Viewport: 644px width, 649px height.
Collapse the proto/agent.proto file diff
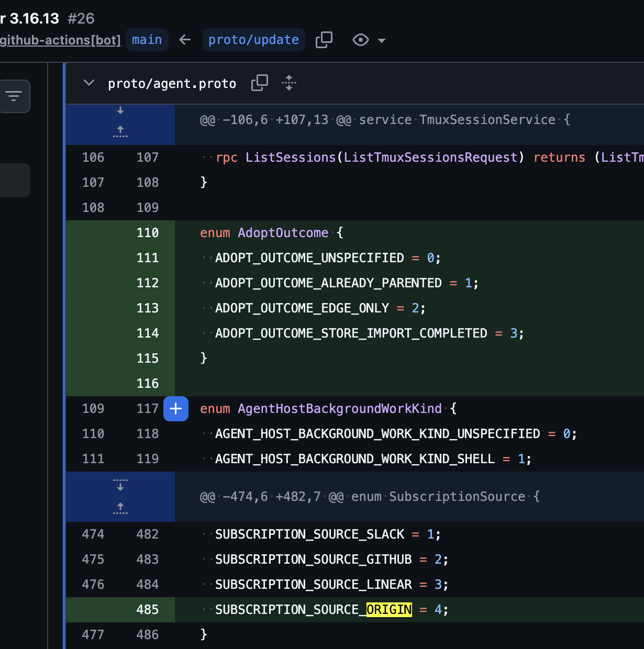click(89, 83)
